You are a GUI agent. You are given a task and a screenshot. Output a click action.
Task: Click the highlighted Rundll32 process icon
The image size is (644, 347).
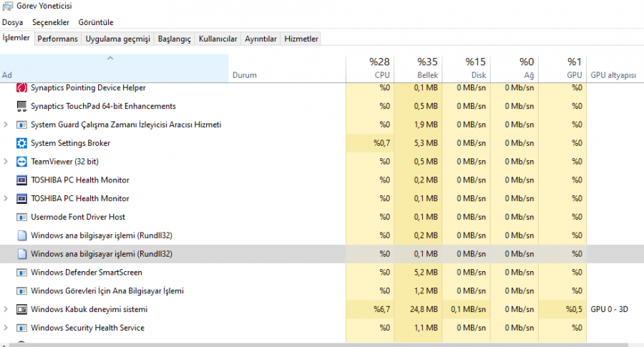coord(21,254)
